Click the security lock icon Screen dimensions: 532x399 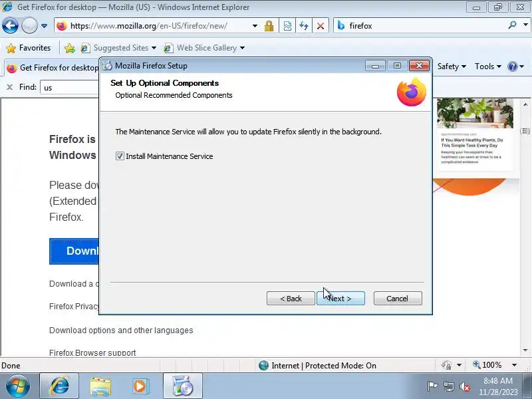pyautogui.click(x=269, y=26)
